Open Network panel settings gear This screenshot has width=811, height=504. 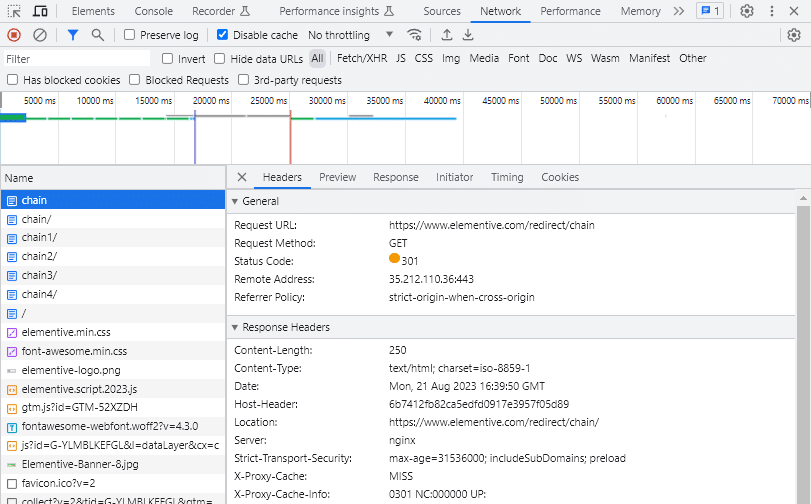point(794,35)
